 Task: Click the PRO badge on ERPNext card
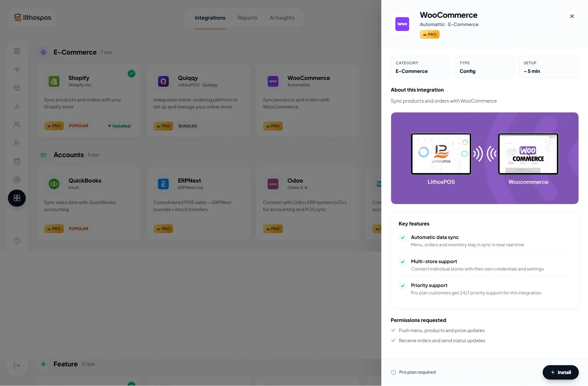pyautogui.click(x=163, y=229)
